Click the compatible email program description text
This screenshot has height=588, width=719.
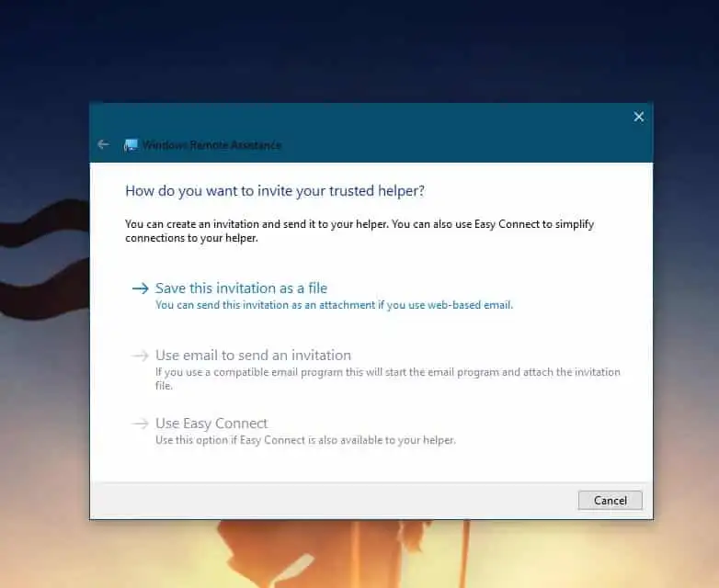387,379
